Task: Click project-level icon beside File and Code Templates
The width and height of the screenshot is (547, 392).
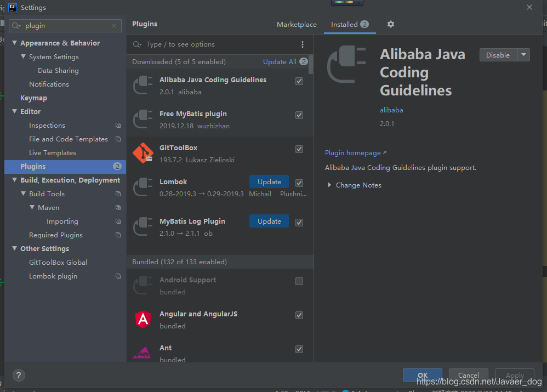Action: (x=118, y=139)
